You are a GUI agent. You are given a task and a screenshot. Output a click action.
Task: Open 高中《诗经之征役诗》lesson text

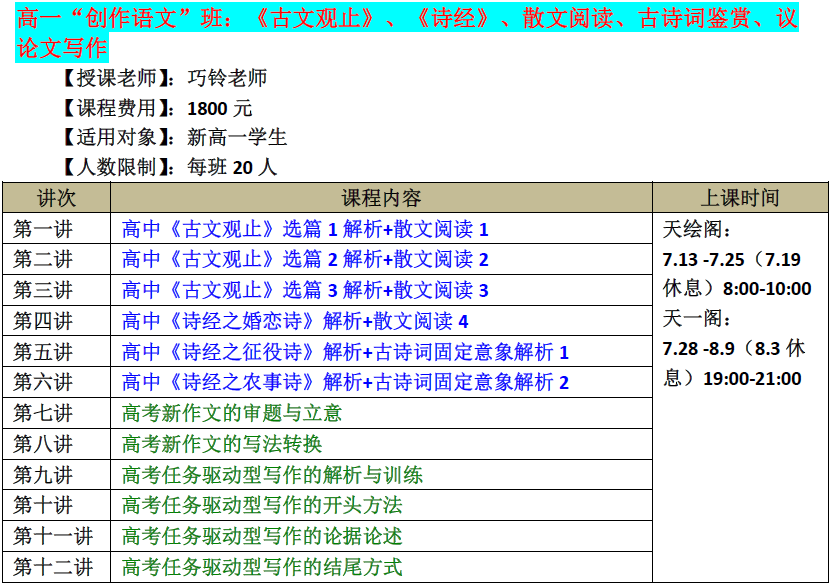click(345, 352)
